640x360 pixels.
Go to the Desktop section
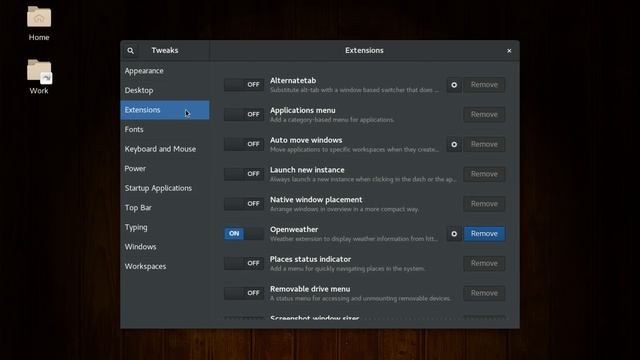coord(165,91)
